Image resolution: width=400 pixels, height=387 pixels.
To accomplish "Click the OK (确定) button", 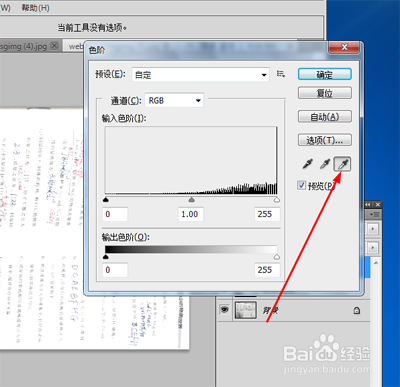I will tap(325, 74).
